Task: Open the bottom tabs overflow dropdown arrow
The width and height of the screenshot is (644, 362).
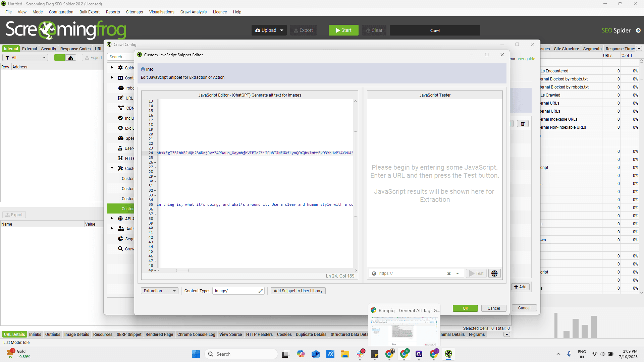Action: 507,335
